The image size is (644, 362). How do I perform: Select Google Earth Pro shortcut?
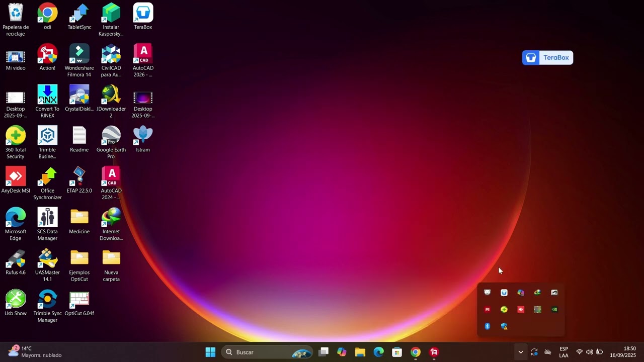pos(111,142)
